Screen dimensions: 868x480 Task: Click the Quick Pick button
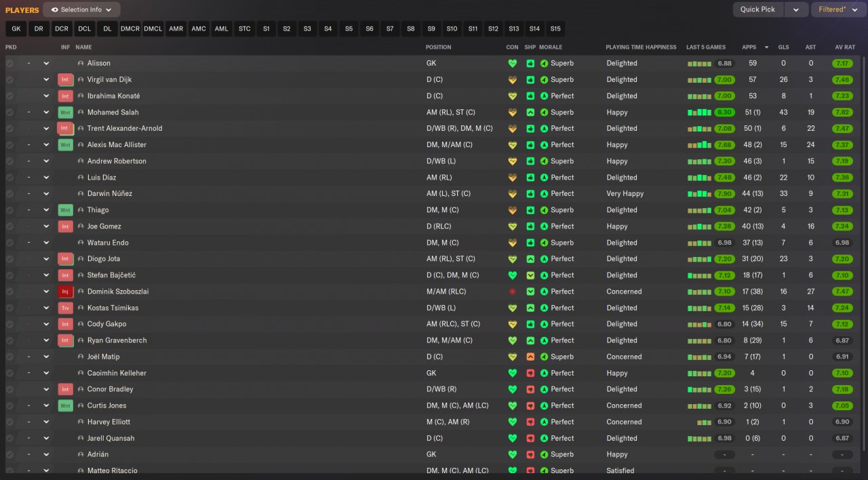pyautogui.click(x=758, y=9)
